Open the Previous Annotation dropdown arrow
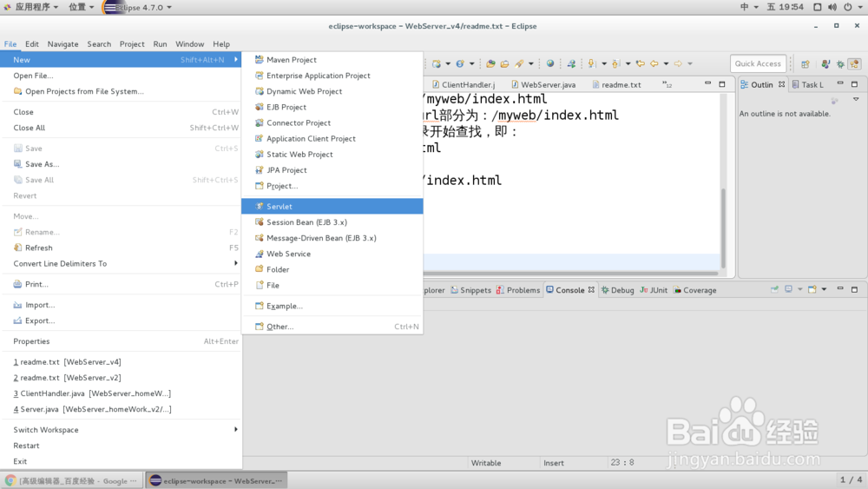This screenshot has width=868, height=489. coord(628,63)
